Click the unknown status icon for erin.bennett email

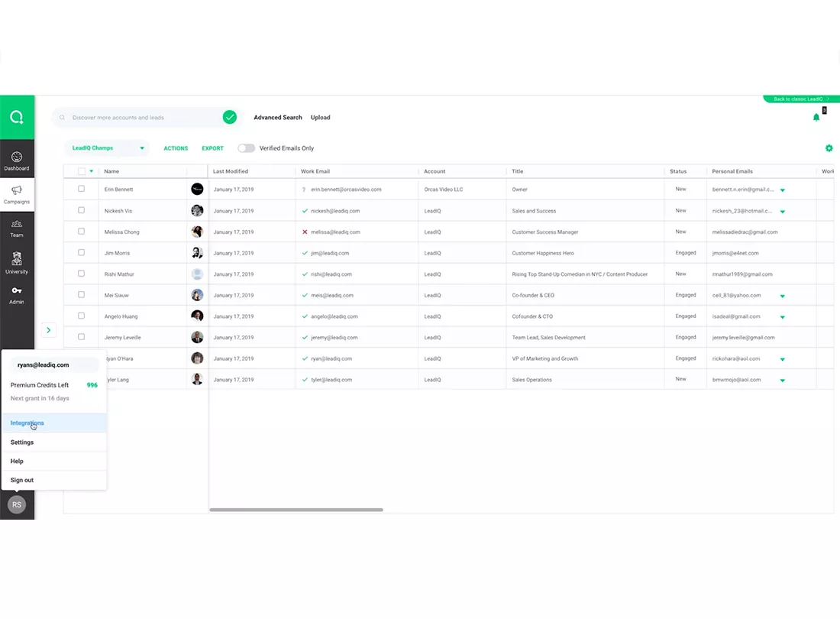pyautogui.click(x=304, y=190)
